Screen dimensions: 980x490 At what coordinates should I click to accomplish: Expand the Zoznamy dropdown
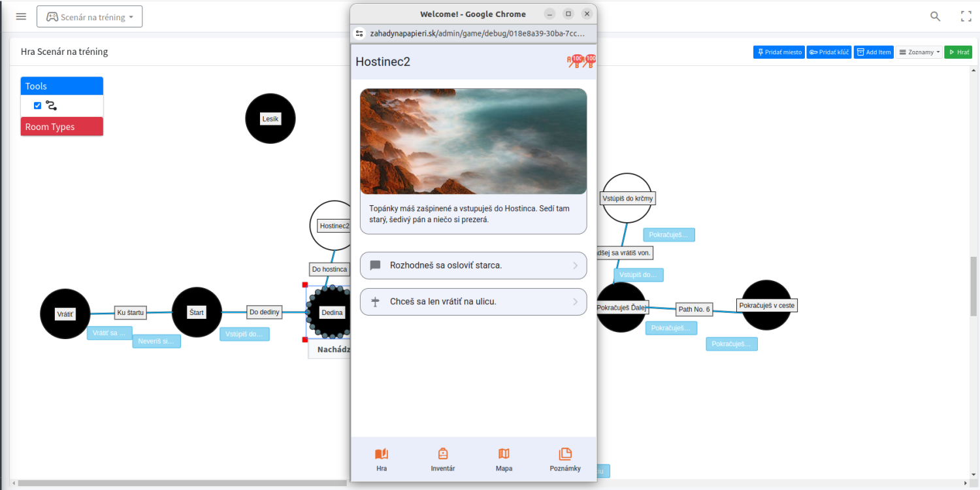919,52
